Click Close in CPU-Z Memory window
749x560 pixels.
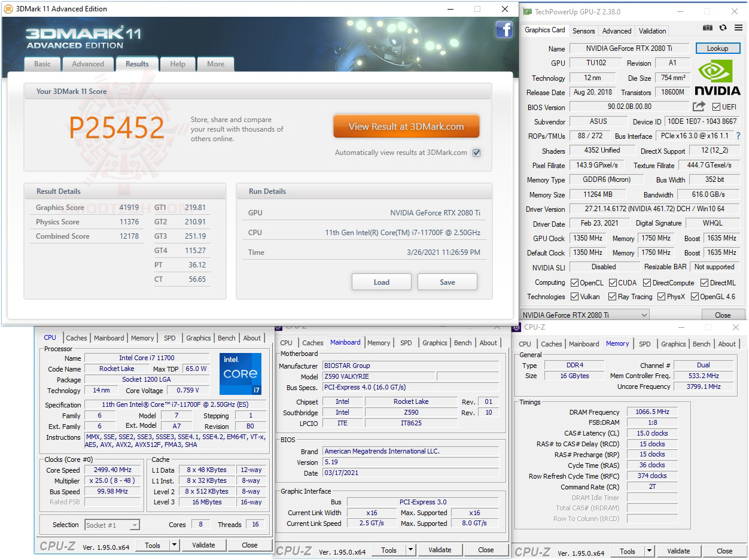coord(724,551)
